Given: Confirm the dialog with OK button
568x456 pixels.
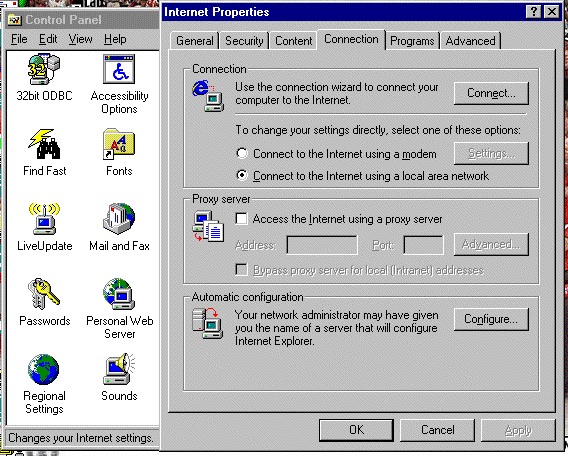Looking at the screenshot, I should tap(356, 430).
